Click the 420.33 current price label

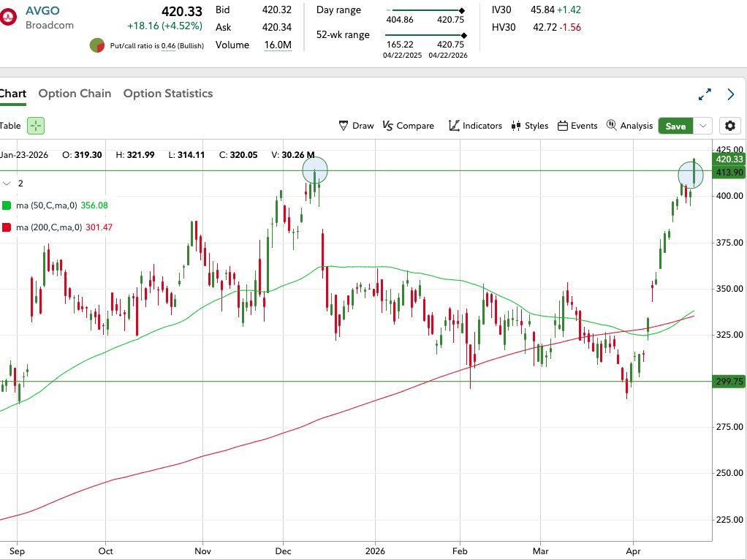click(x=729, y=159)
